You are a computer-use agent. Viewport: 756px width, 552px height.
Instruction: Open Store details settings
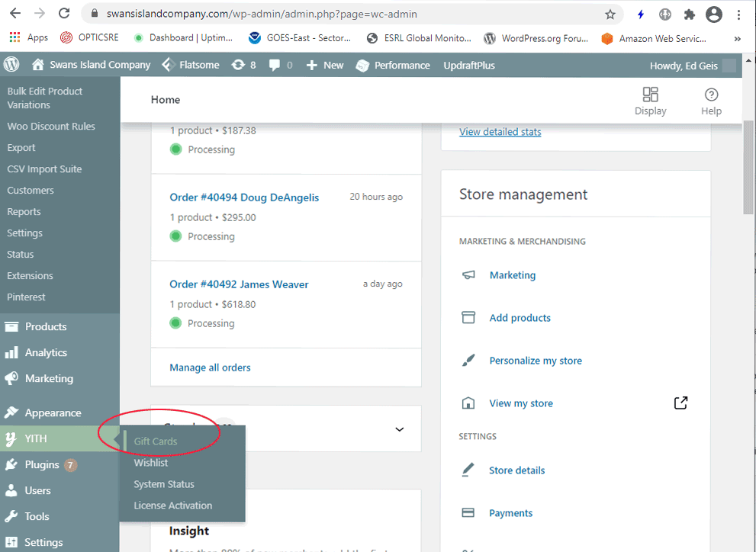[x=517, y=470]
